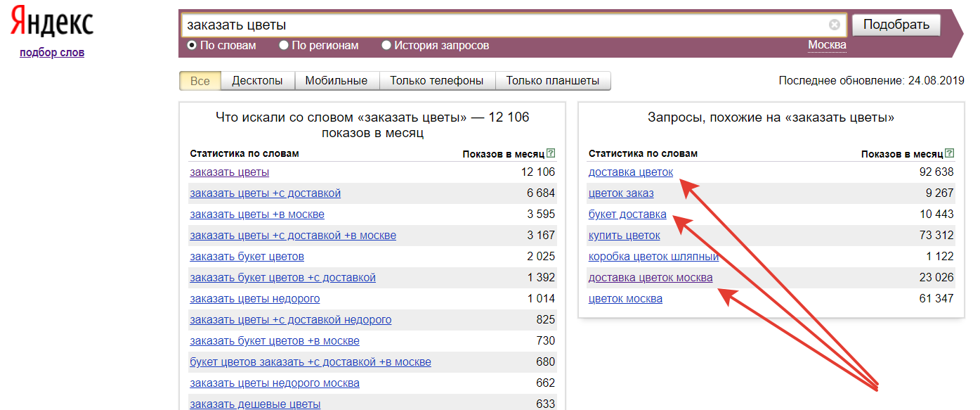Open the 'Москва' region selector
Screen dimensions: 980x410
[x=827, y=45]
